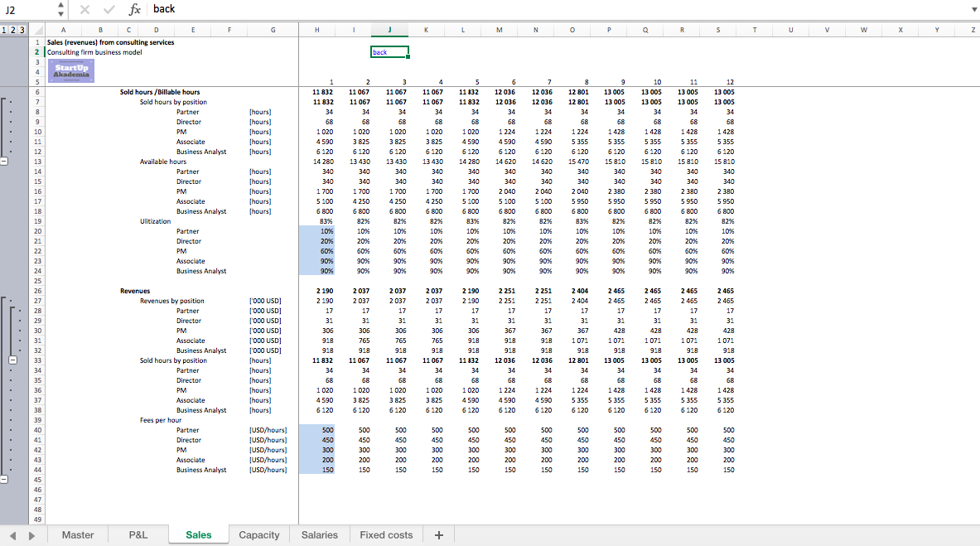Click the Cancel (X) icon beside the formula bar
980x546 pixels.
point(86,9)
